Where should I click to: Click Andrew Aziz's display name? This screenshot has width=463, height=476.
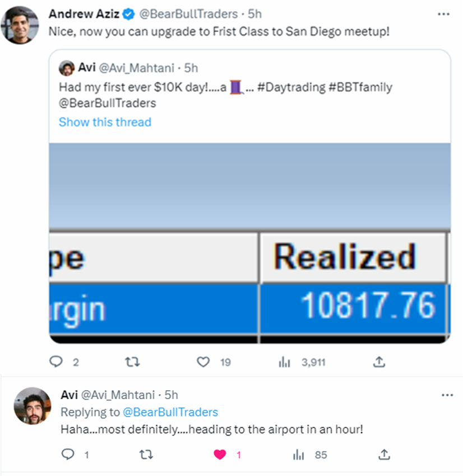pos(84,13)
